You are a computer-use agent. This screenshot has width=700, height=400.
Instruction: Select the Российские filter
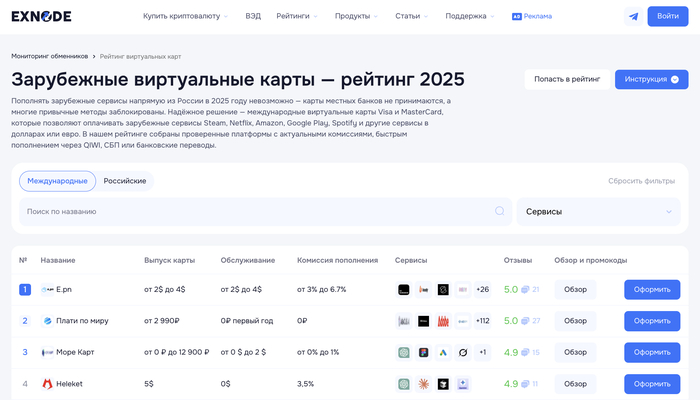click(125, 181)
